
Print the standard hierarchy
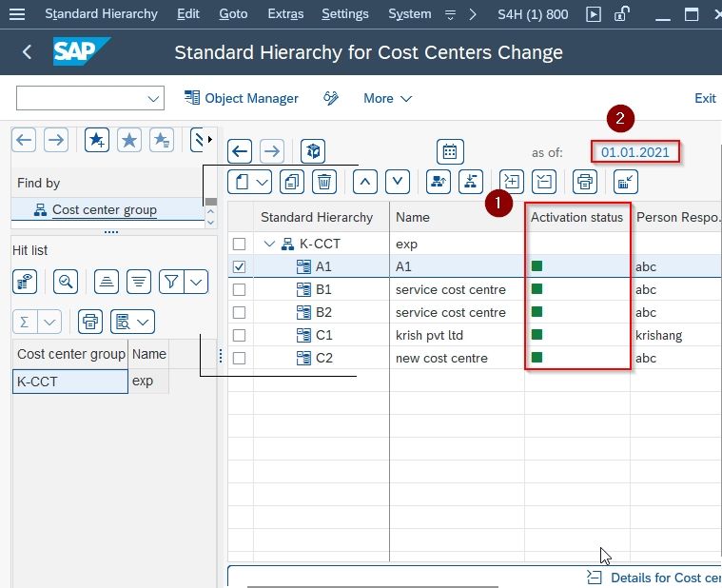tap(585, 182)
